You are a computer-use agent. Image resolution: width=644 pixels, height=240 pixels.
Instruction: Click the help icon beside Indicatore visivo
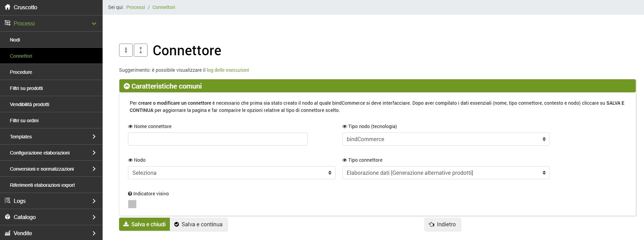click(130, 194)
